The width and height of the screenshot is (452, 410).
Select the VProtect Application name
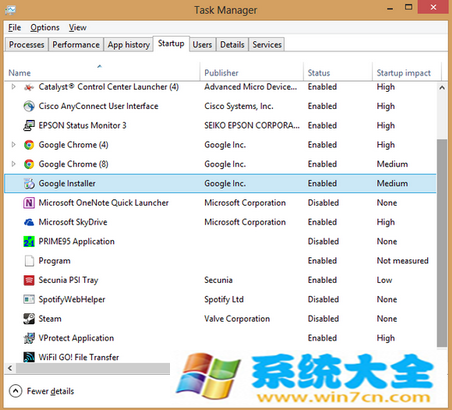pyautogui.click(x=76, y=338)
